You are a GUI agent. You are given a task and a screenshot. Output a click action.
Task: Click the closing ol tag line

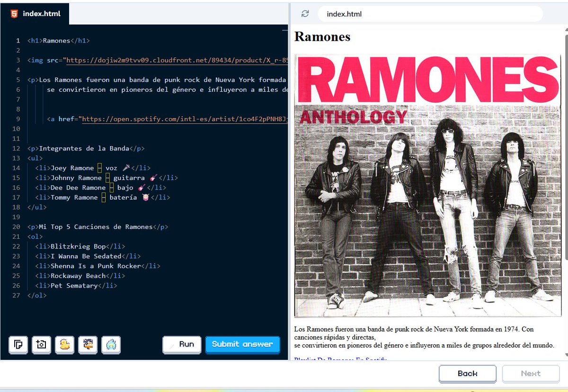coord(37,296)
